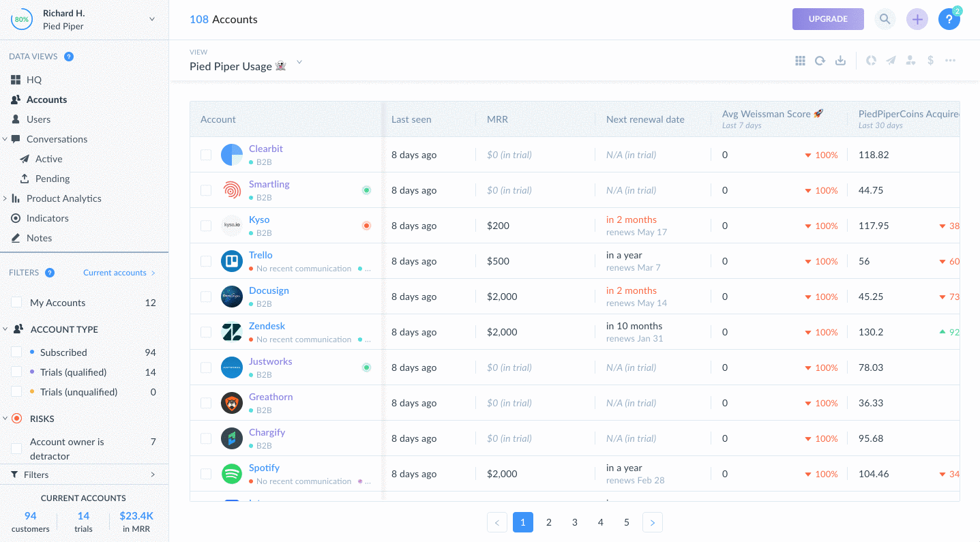Viewport: 980px width, 542px height.
Task: Sort by the MRR column header
Action: click(x=497, y=119)
